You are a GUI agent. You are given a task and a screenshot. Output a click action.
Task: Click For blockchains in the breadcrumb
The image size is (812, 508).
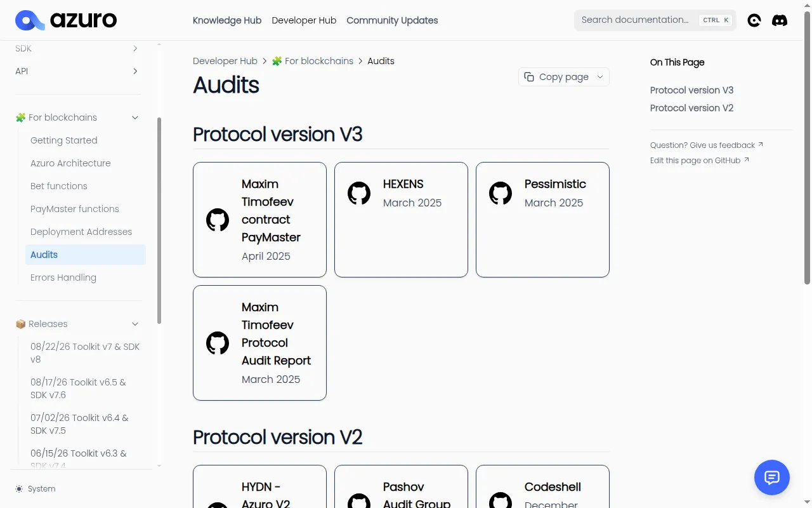pos(313,61)
